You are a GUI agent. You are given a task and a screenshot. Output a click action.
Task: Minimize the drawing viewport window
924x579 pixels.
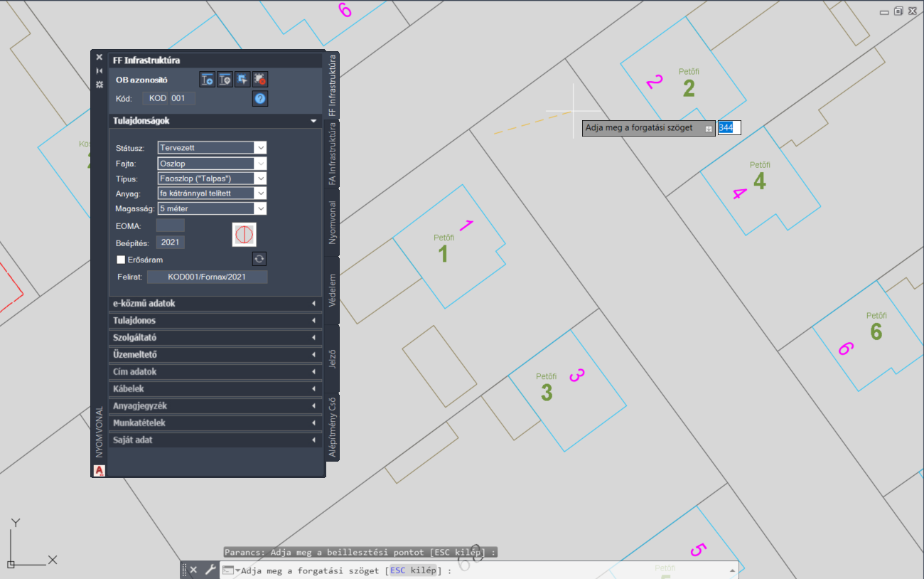883,11
